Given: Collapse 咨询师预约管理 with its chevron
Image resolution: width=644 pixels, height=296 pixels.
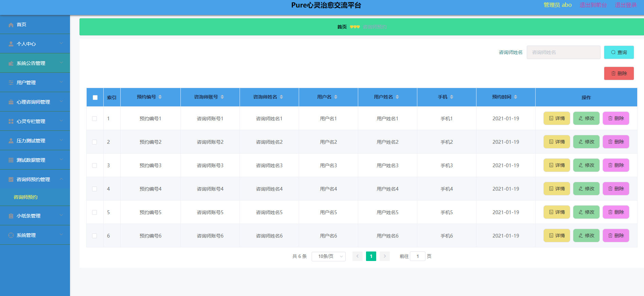Looking at the screenshot, I should point(61,179).
